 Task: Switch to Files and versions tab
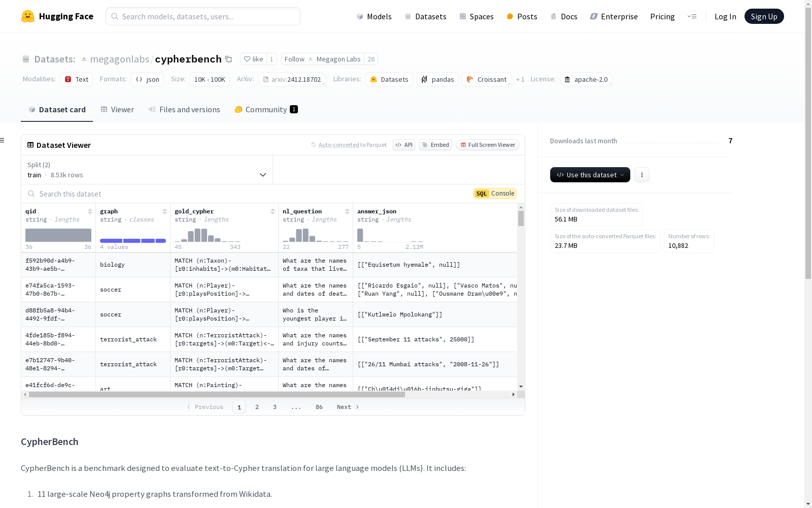[x=184, y=110]
